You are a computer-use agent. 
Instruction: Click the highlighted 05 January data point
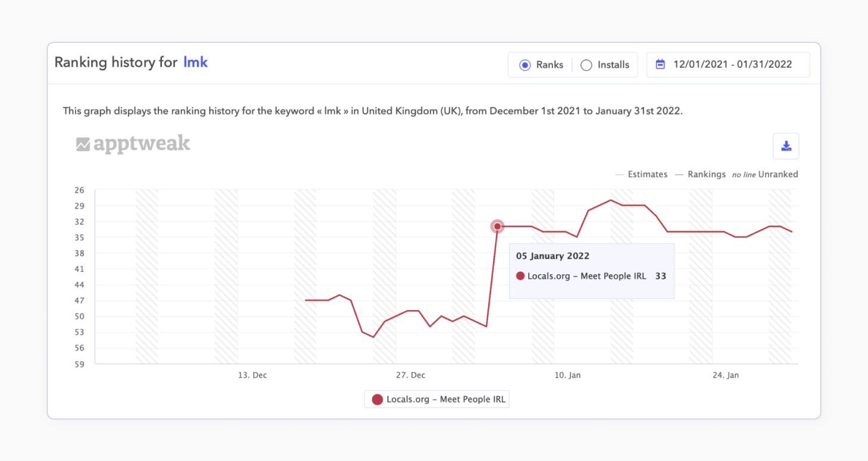point(497,226)
